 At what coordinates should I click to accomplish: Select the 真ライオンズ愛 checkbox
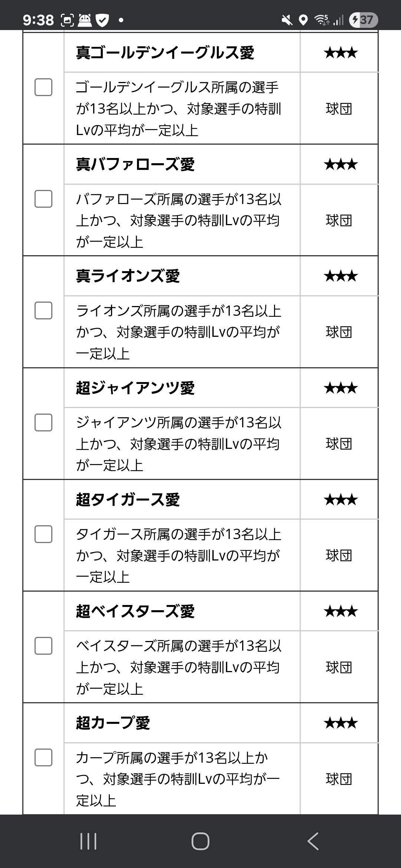pos(43,311)
